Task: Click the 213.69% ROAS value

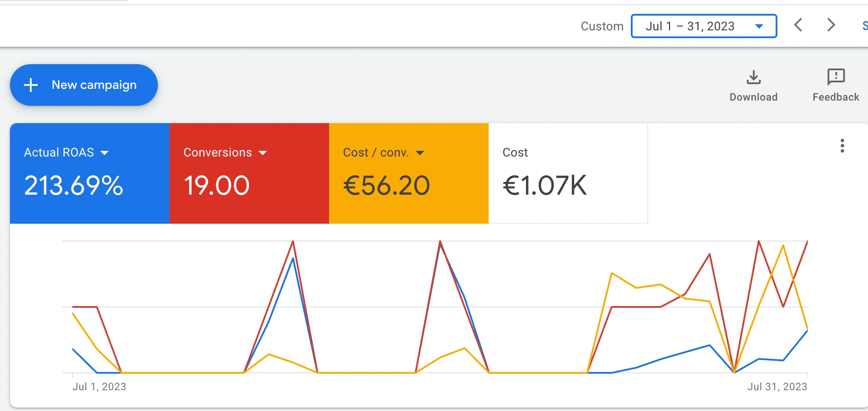Action: pos(74,186)
